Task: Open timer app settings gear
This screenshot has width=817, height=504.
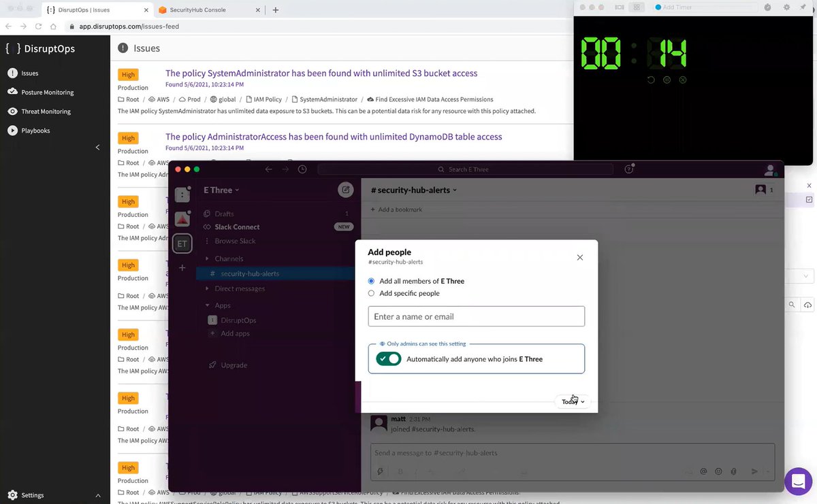Action: point(786,7)
